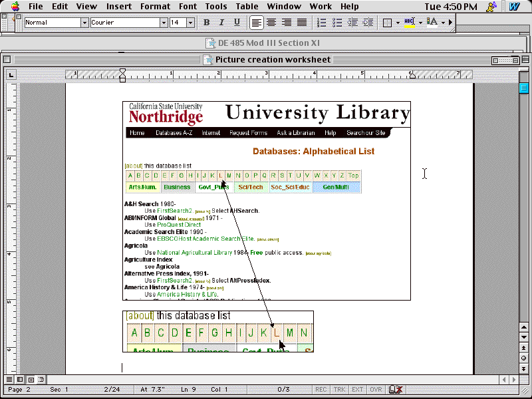Switch to Normal view button
This screenshot has width=532, height=399.
[x=9, y=379]
